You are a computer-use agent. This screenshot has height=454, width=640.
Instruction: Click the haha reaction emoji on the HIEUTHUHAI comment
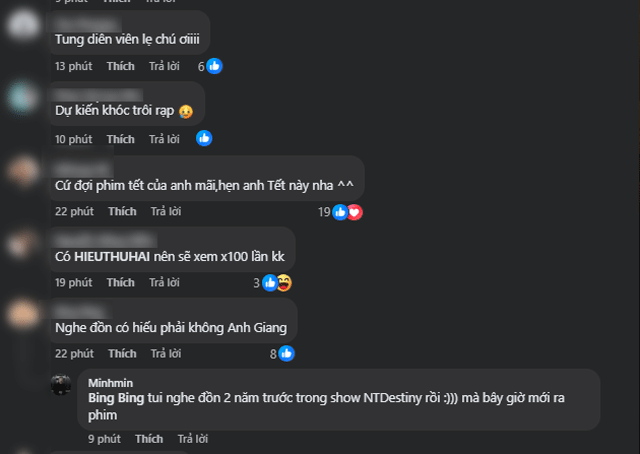coord(284,283)
